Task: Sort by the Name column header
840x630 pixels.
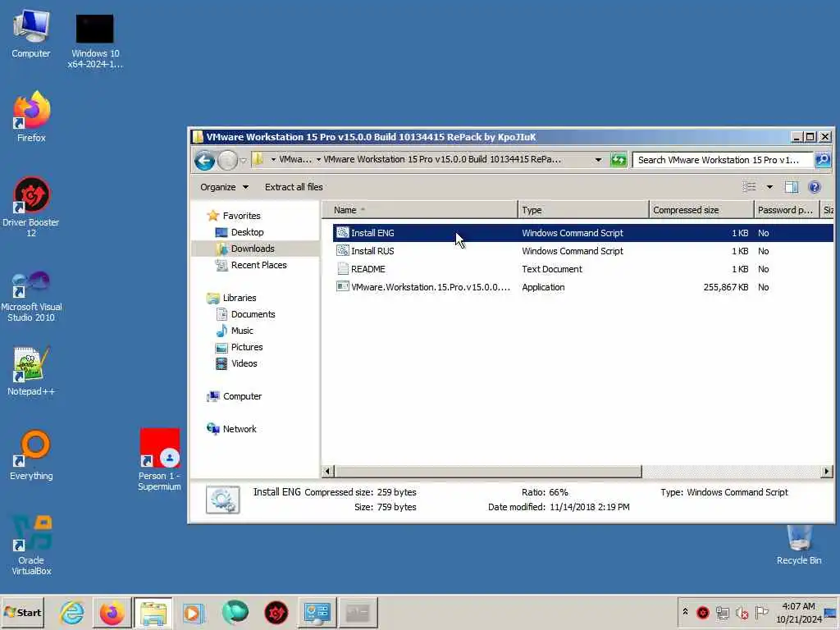Action: (419, 210)
